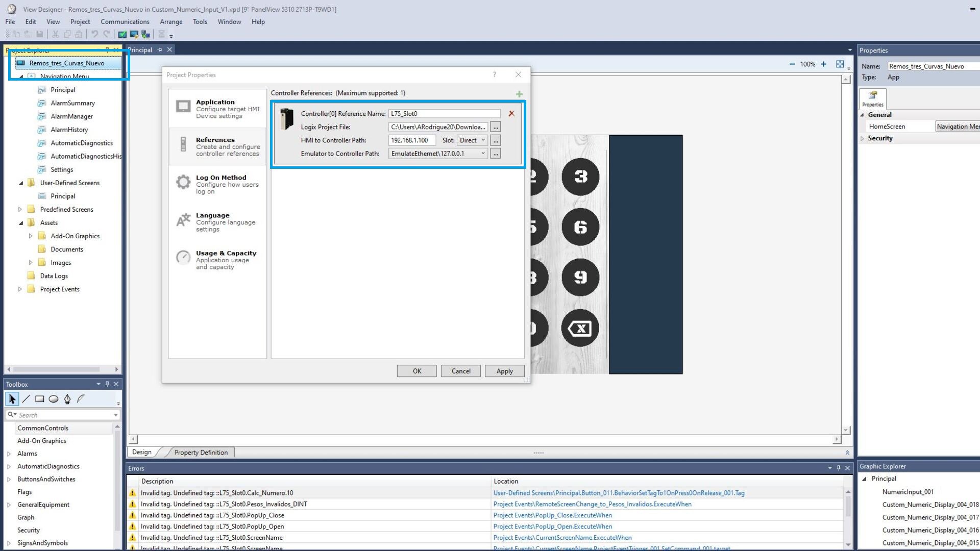Click the References icon in Project Properties
The height and width of the screenshot is (551, 980).
[x=182, y=145]
